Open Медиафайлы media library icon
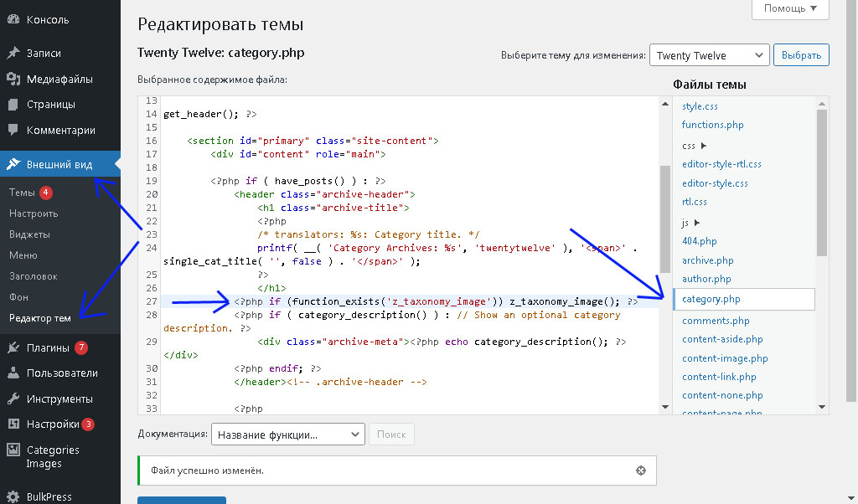Screen dimensions: 858x504 coord(13,80)
